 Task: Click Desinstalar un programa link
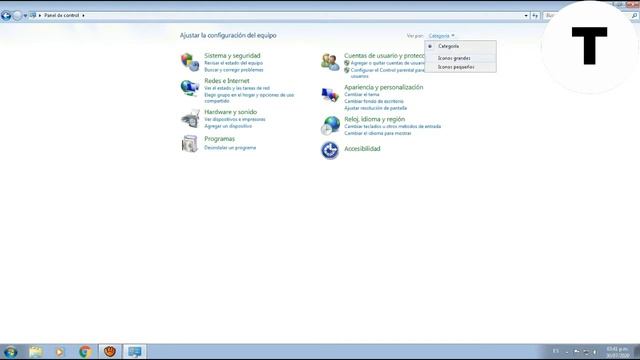coord(230,148)
